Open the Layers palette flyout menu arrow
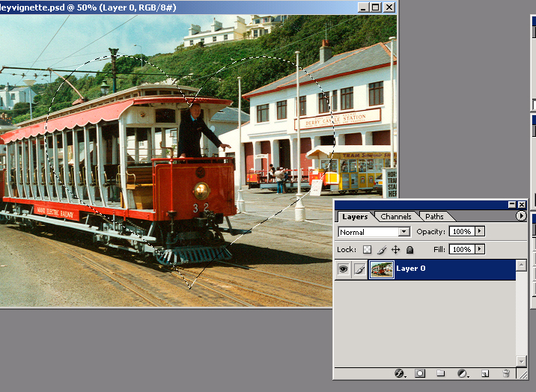This screenshot has width=536, height=392. click(x=521, y=215)
